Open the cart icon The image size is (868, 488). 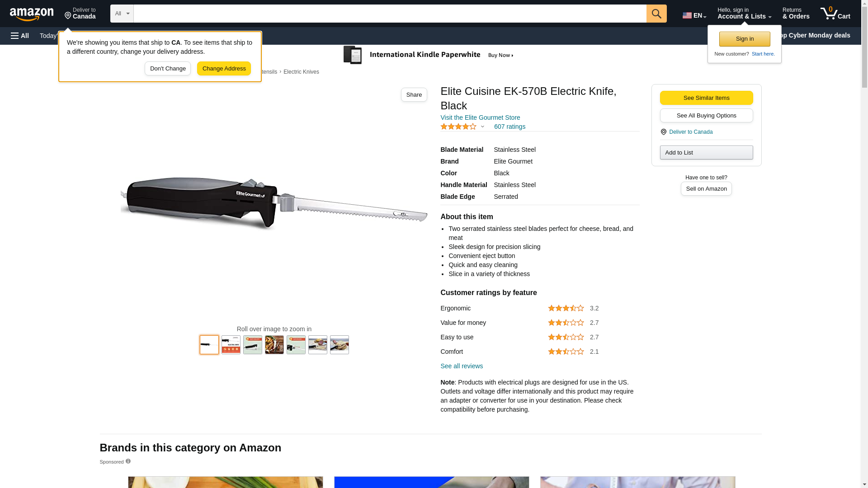(835, 14)
